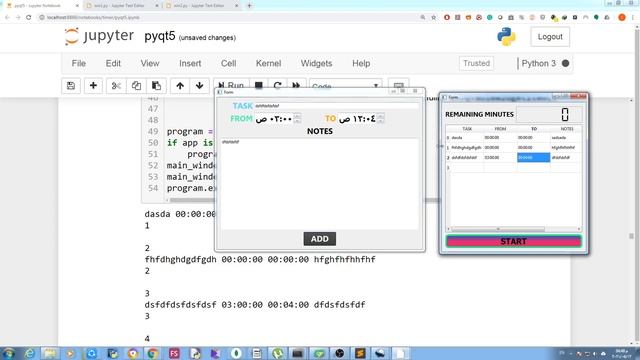640x360 pixels.
Task: Select the highlighted TO cell in the timer table
Action: [x=533, y=158]
